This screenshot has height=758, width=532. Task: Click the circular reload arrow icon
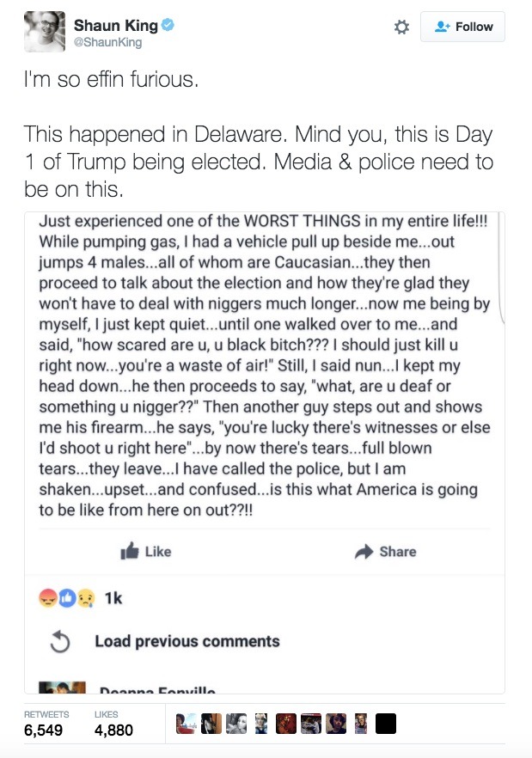(59, 642)
